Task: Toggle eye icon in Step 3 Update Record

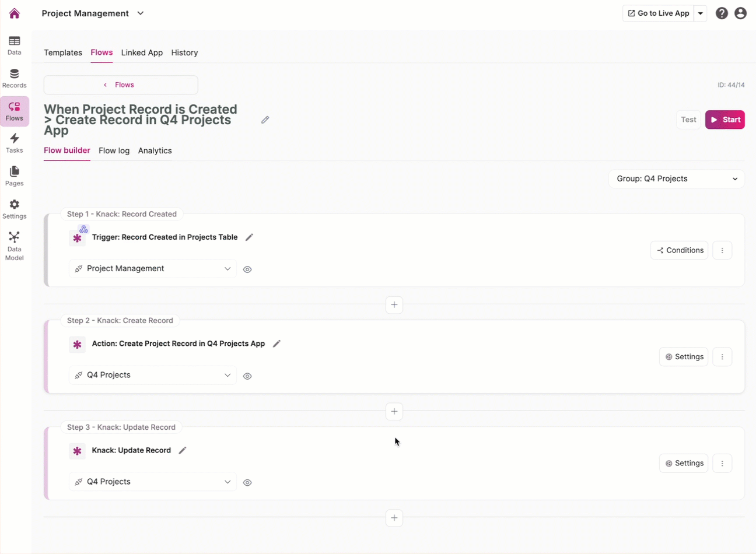Action: tap(247, 483)
